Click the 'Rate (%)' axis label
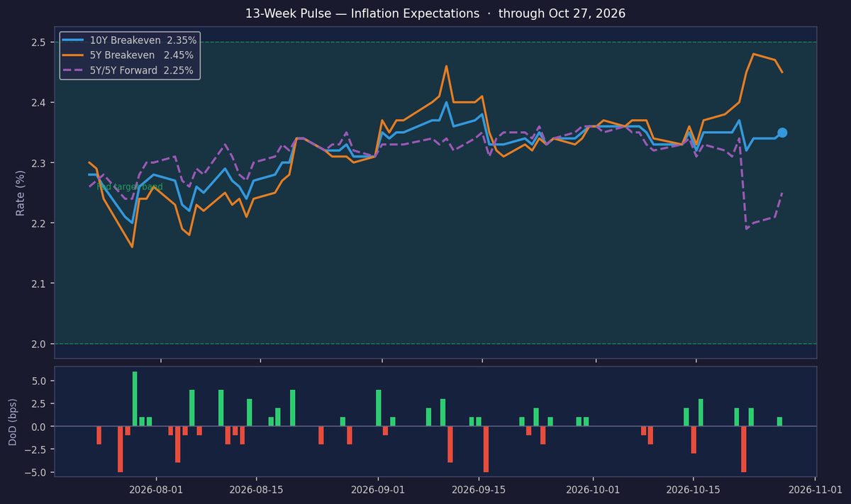Image resolution: width=851 pixels, height=504 pixels. (x=21, y=193)
